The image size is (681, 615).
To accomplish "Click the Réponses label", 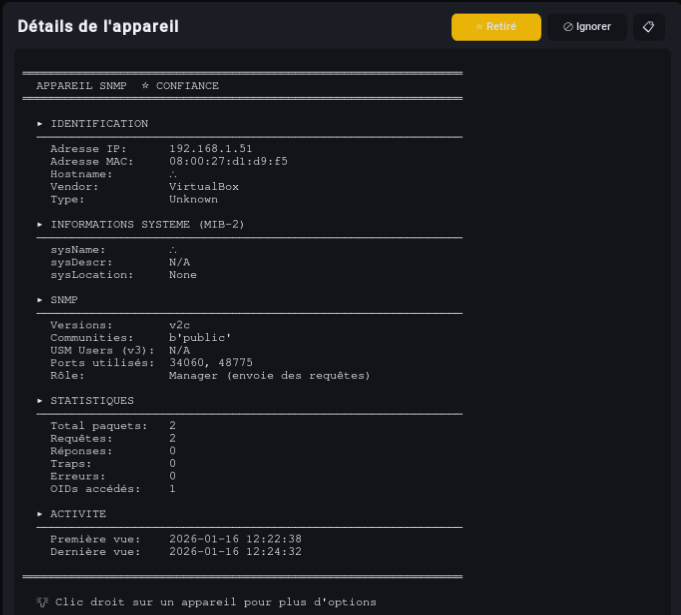I will coord(81,451).
